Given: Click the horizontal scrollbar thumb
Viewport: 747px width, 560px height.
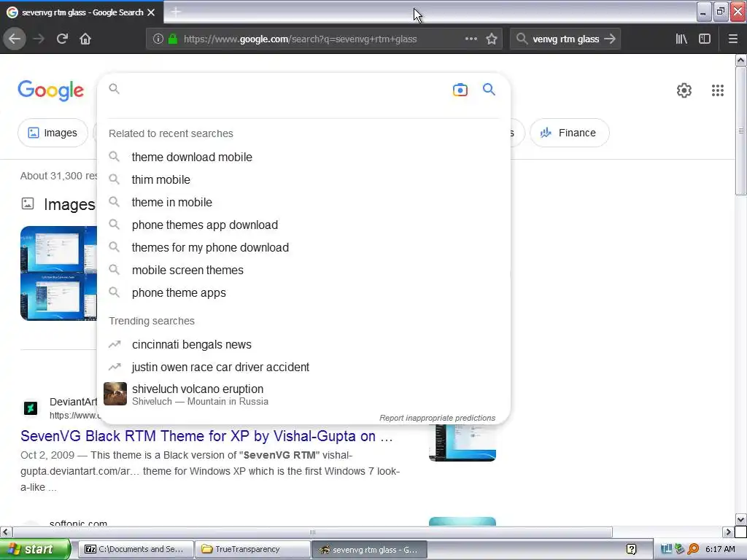Looking at the screenshot, I should (x=312, y=532).
